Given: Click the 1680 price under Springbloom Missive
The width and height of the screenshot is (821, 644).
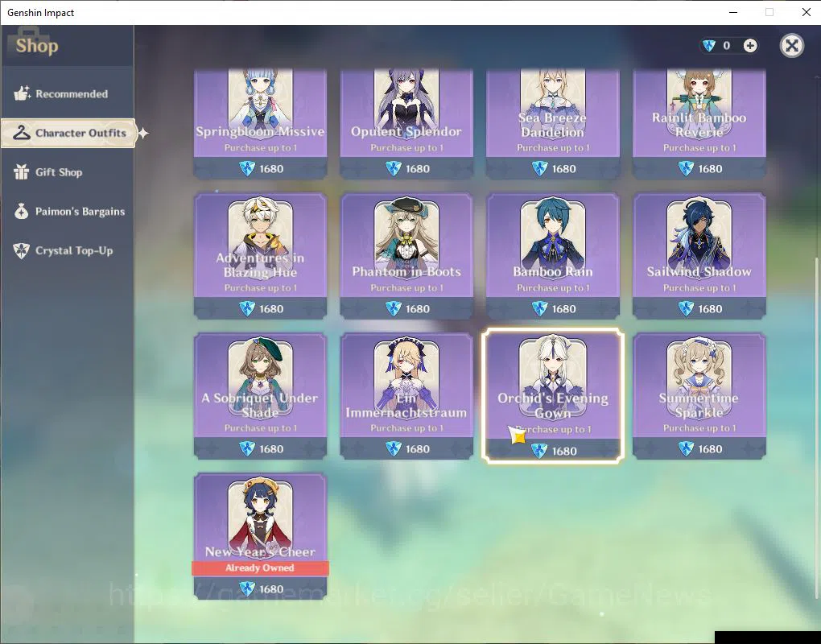Looking at the screenshot, I should click(271, 168).
